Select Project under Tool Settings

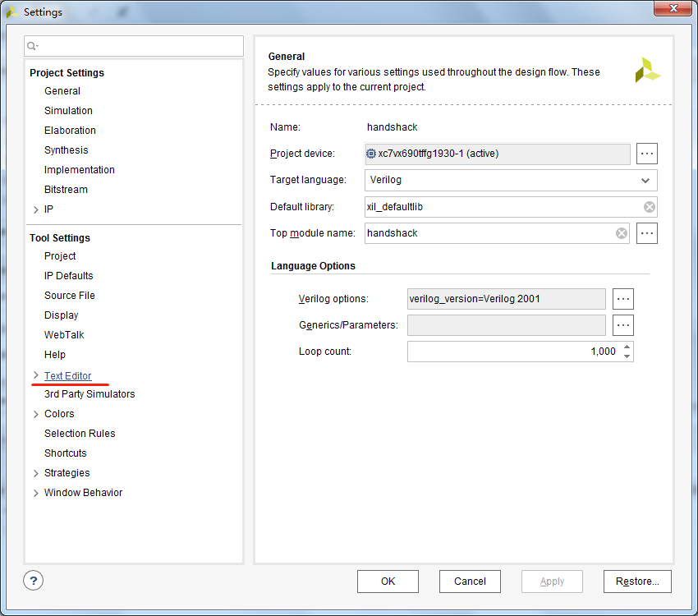coord(60,256)
